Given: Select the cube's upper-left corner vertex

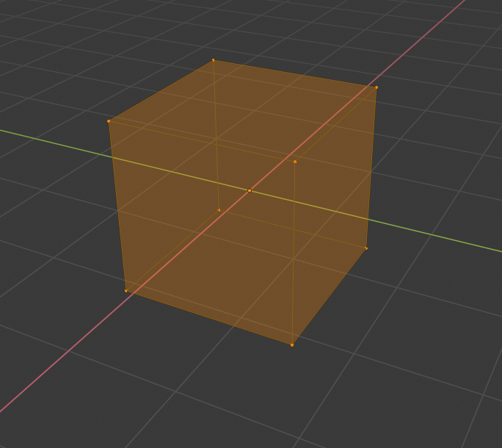Looking at the screenshot, I should coord(109,120).
